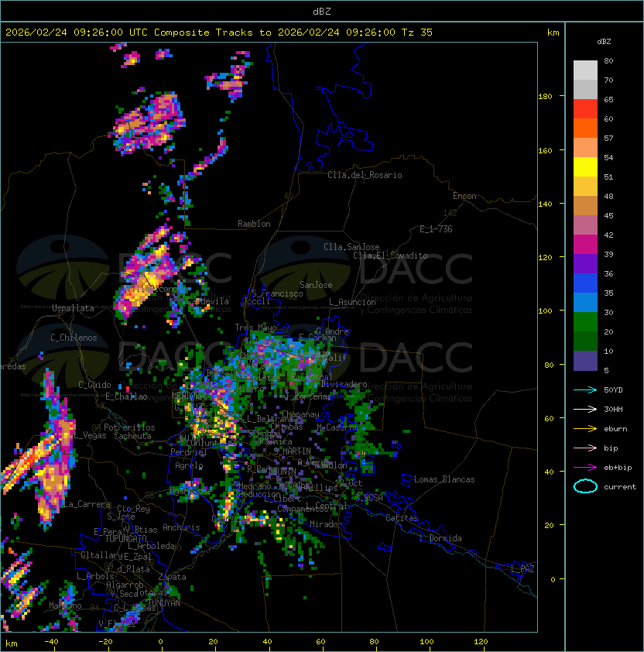Click the 'Encon' map label
The height and width of the screenshot is (652, 644).
[x=464, y=196]
